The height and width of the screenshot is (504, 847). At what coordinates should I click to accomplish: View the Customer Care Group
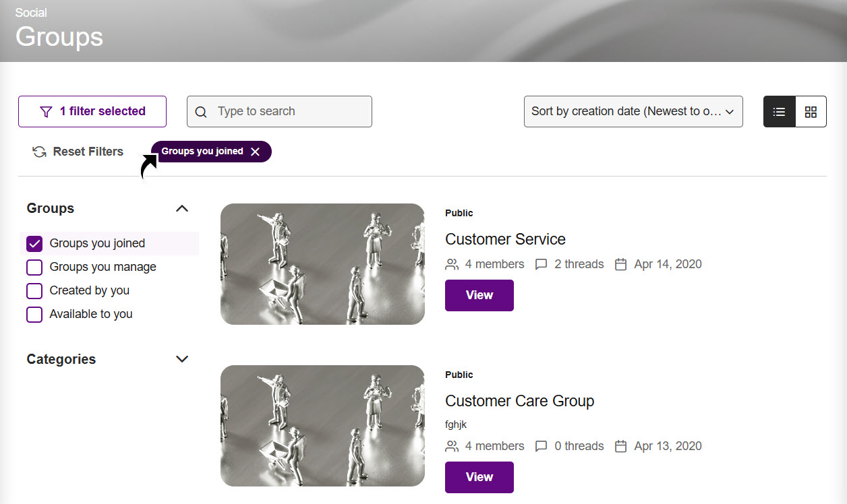coord(479,477)
